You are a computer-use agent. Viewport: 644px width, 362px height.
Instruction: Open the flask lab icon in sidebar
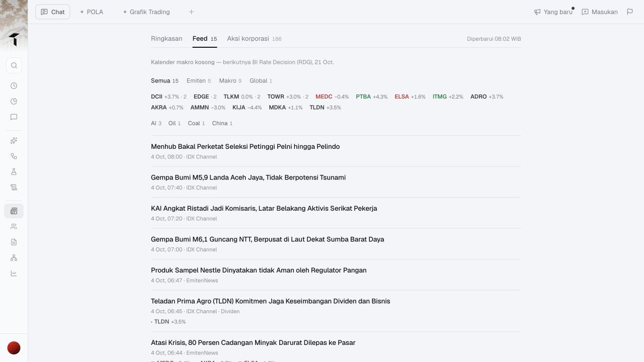[x=14, y=172]
